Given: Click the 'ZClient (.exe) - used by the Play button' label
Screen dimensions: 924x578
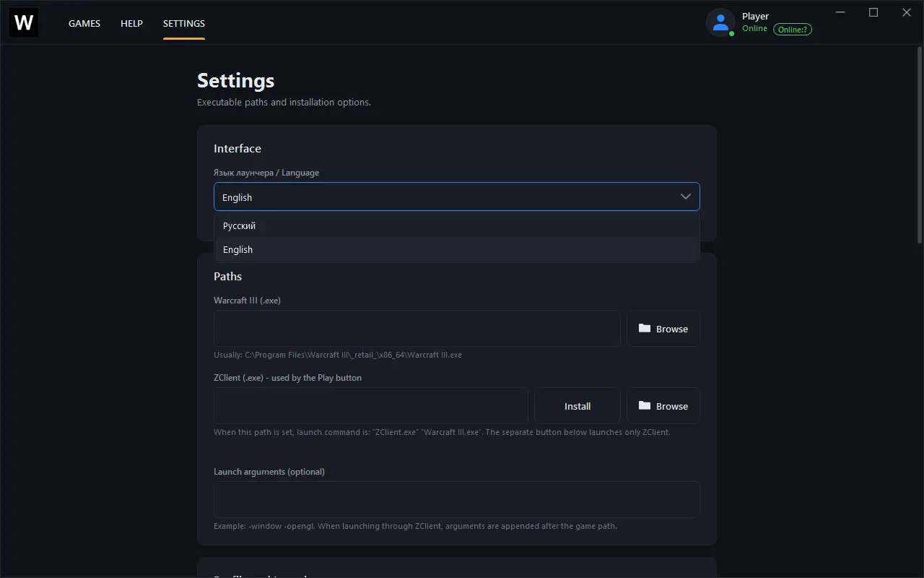Looking at the screenshot, I should (288, 378).
